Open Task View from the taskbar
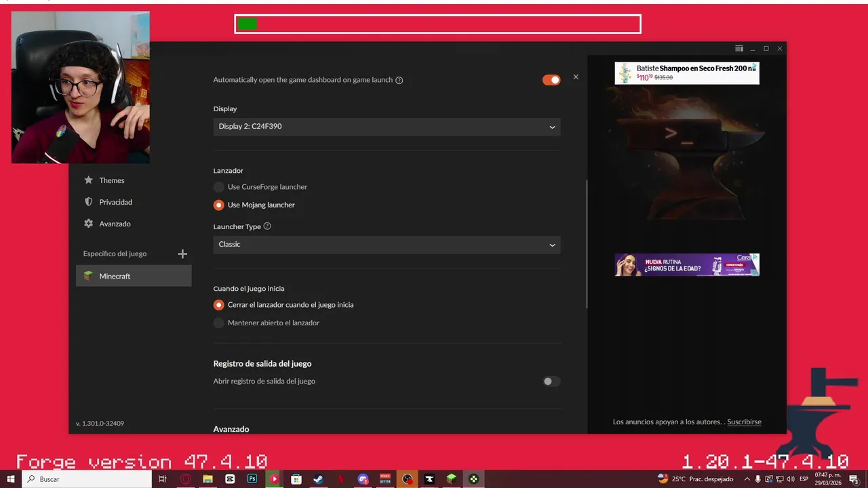This screenshot has width=868, height=488. click(163, 479)
